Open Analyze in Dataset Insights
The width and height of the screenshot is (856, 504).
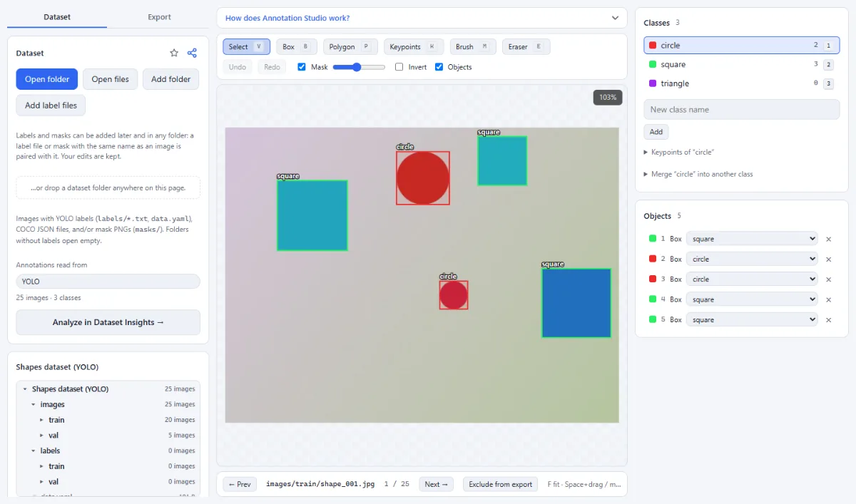click(x=108, y=322)
